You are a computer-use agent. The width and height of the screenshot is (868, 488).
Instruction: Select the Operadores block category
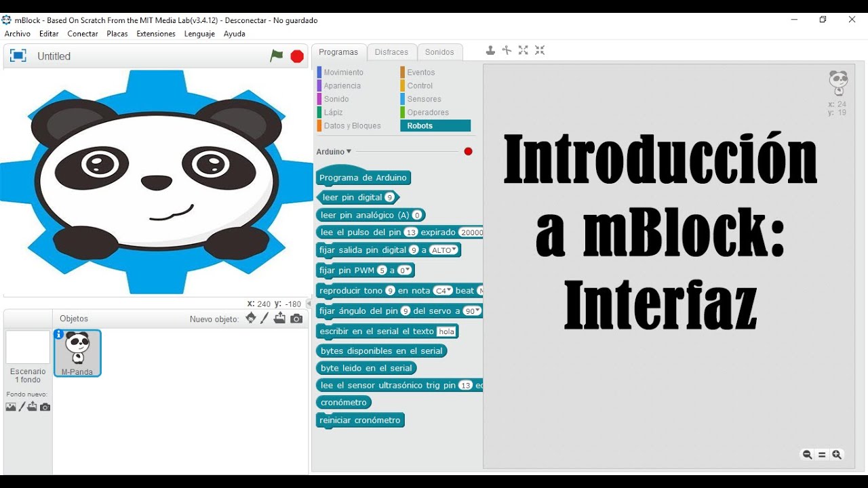(x=428, y=113)
